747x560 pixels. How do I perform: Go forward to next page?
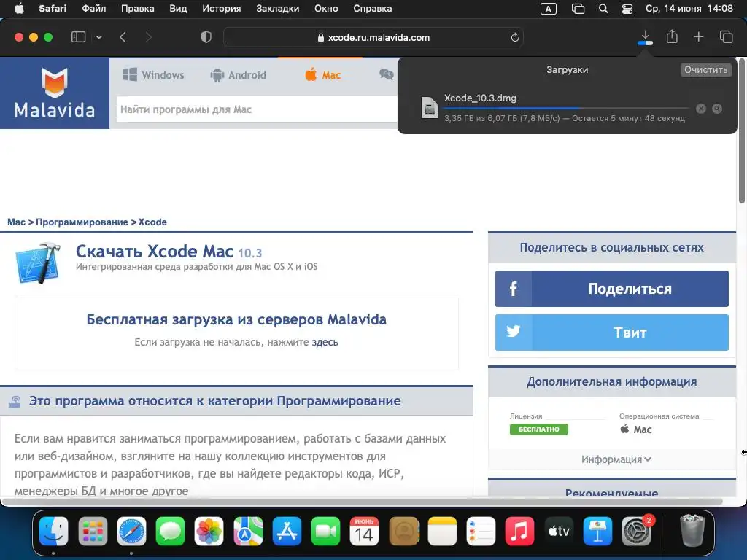point(149,37)
